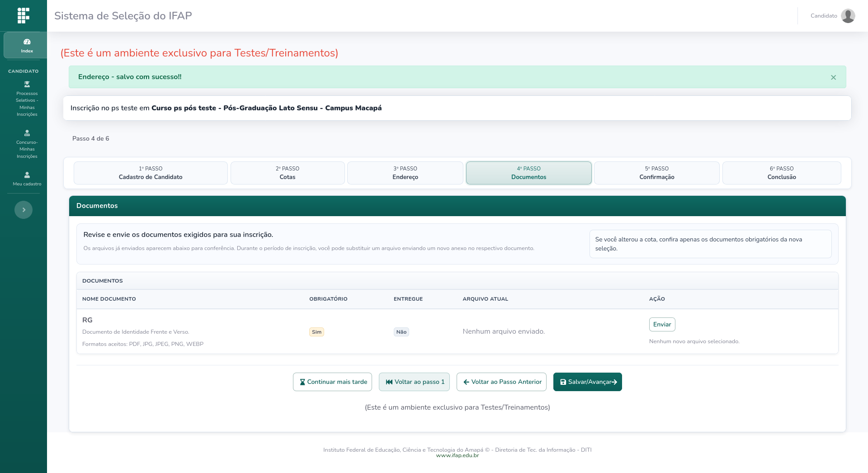This screenshot has width=868, height=473.
Task: Select 6º Passo Conclusão tab
Action: (x=782, y=173)
